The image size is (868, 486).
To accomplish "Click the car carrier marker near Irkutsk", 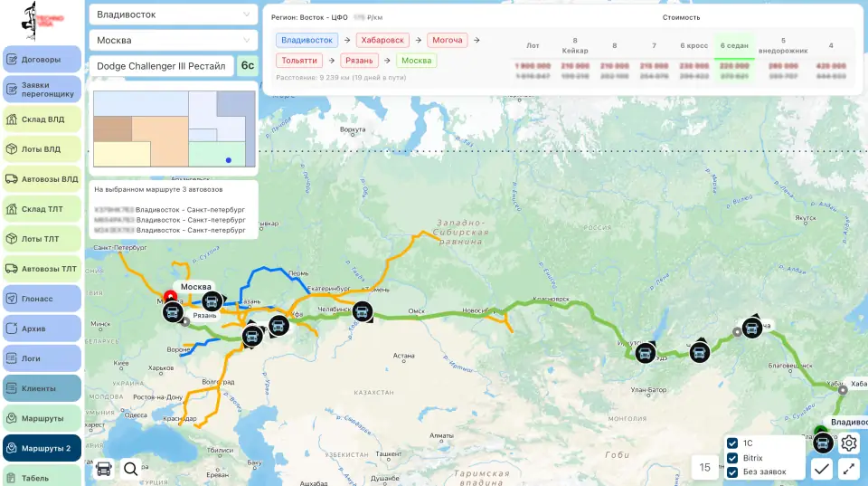I will click(x=645, y=352).
